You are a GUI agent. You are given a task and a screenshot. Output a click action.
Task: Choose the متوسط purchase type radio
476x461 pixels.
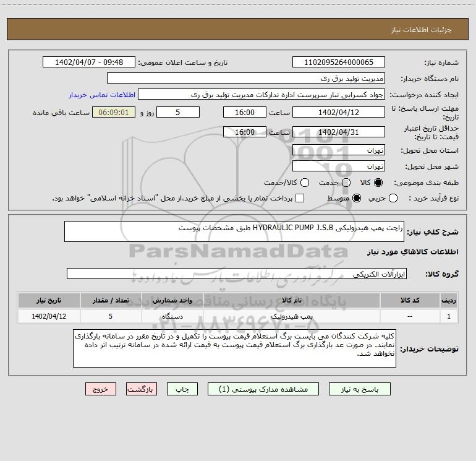(357, 198)
